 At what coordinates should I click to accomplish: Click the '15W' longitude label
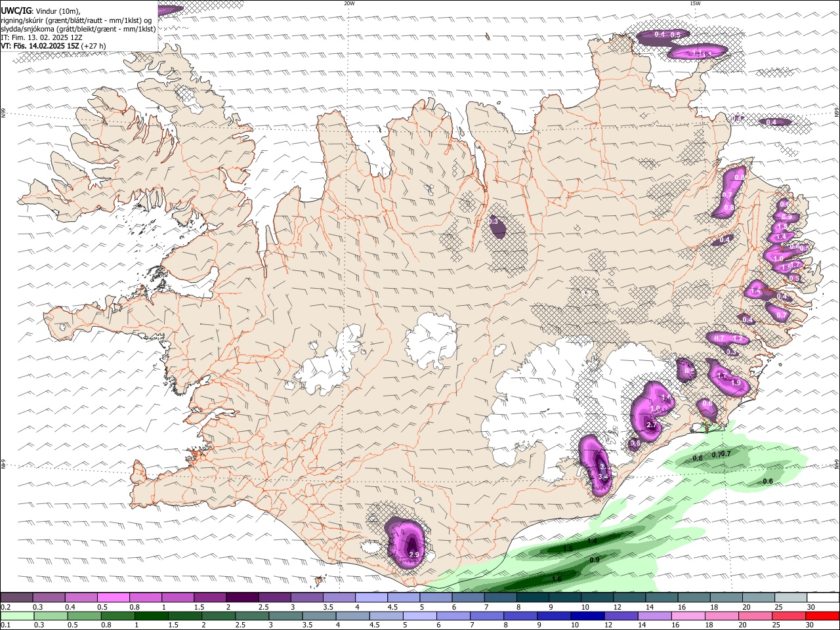point(695,3)
